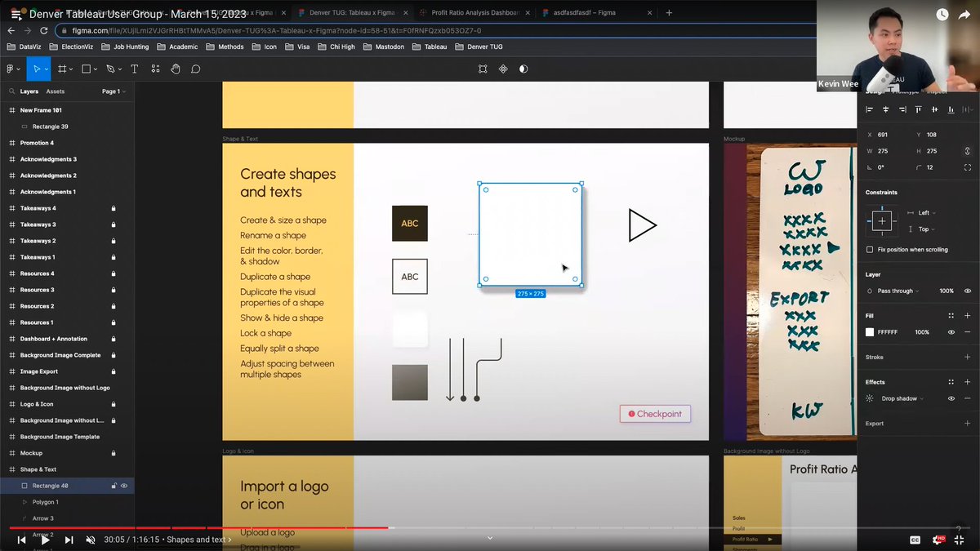Open the Drop shadow effect type dropdown

click(x=902, y=398)
